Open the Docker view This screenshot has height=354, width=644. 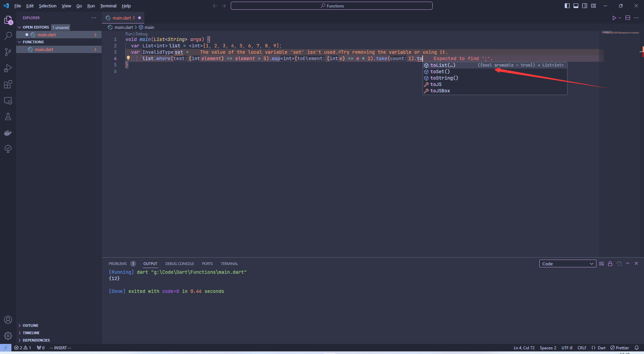[x=8, y=133]
